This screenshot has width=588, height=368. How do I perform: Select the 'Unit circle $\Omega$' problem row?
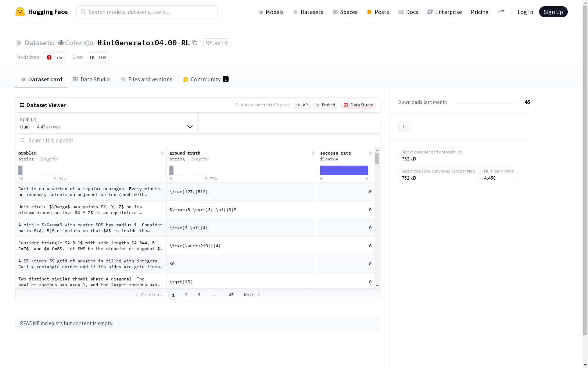(x=195, y=210)
